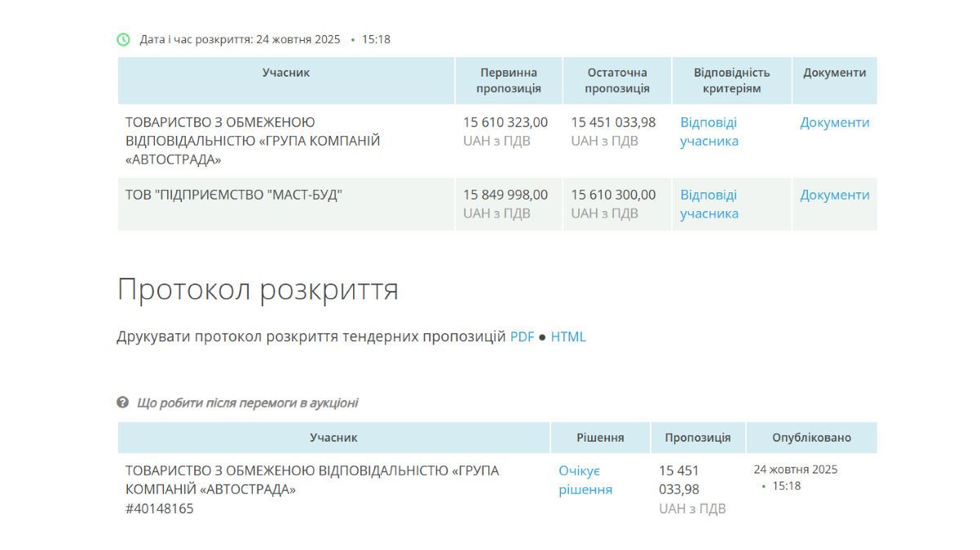Open Документи link for МАСТ-БУД row
Image resolution: width=980 pixels, height=550 pixels.
(834, 195)
